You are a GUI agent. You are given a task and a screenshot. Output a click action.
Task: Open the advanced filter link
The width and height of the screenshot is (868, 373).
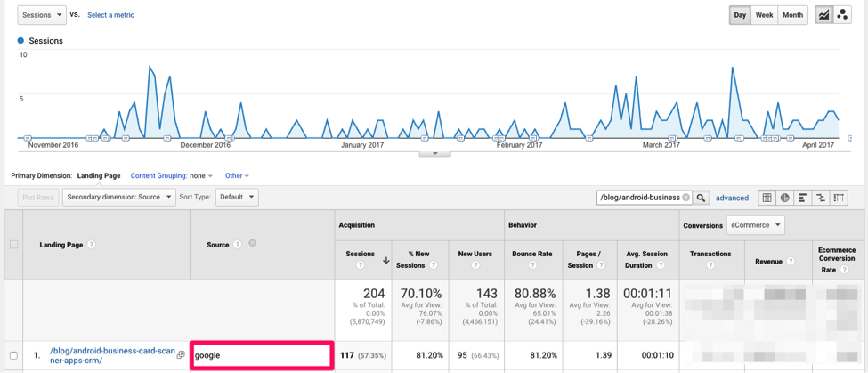(x=732, y=198)
